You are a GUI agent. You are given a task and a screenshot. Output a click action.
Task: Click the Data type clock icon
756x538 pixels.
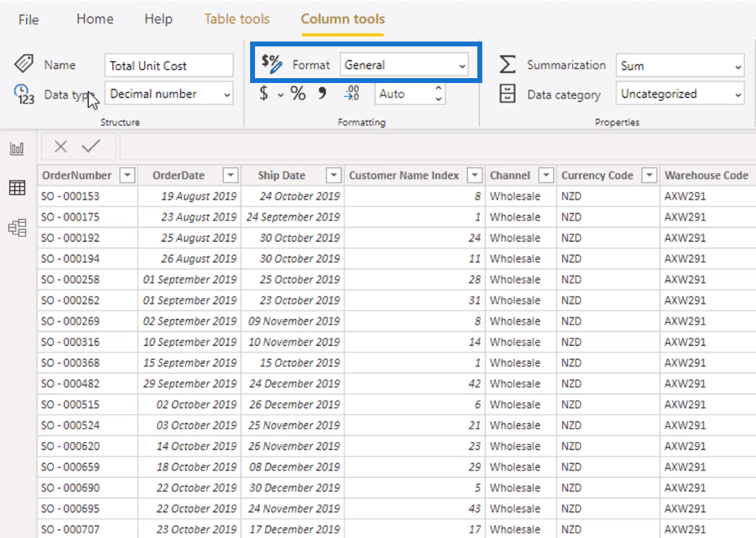pos(24,94)
